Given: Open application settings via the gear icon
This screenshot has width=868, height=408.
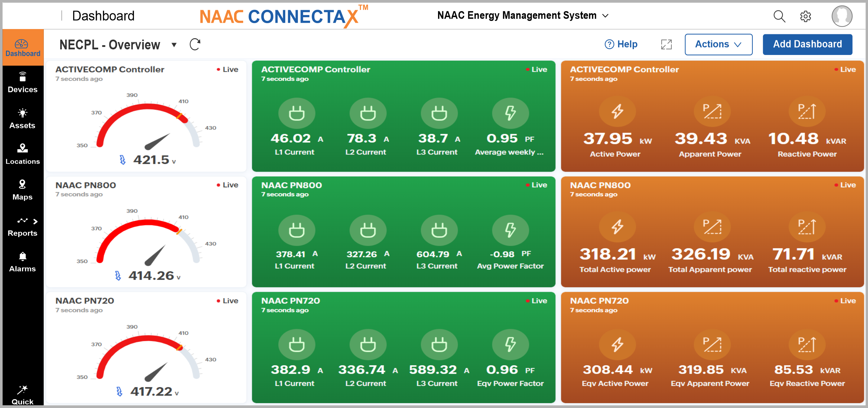Looking at the screenshot, I should [x=805, y=16].
